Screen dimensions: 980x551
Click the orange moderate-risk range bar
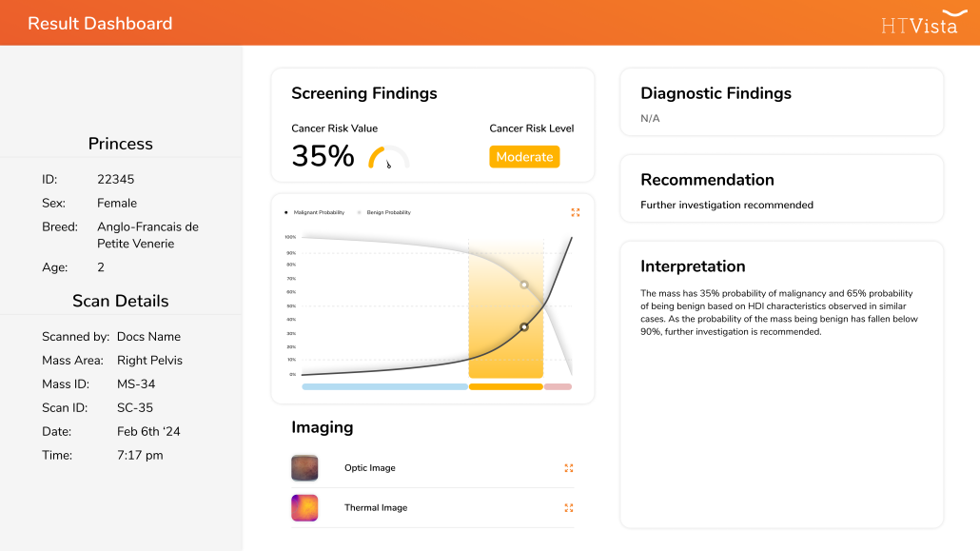pyautogui.click(x=505, y=387)
